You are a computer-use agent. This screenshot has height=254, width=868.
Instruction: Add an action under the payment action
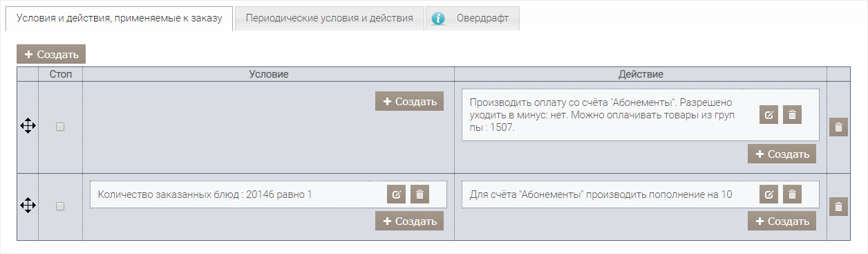click(x=782, y=154)
